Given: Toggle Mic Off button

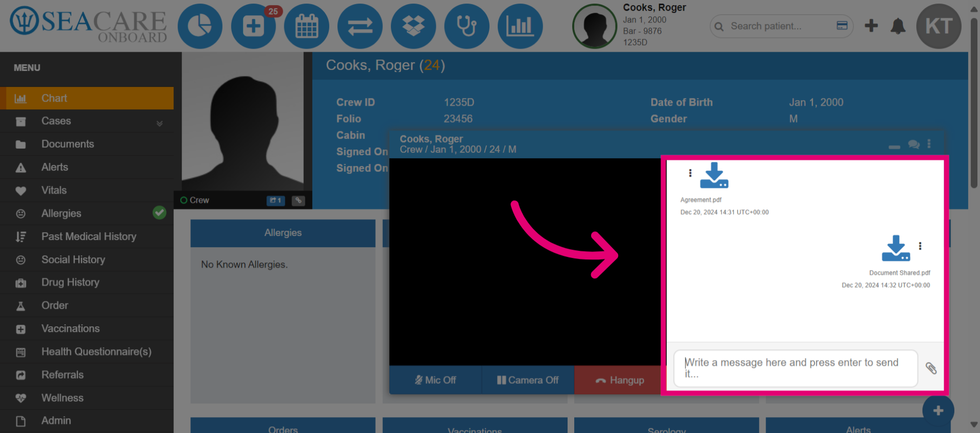Looking at the screenshot, I should [x=435, y=380].
